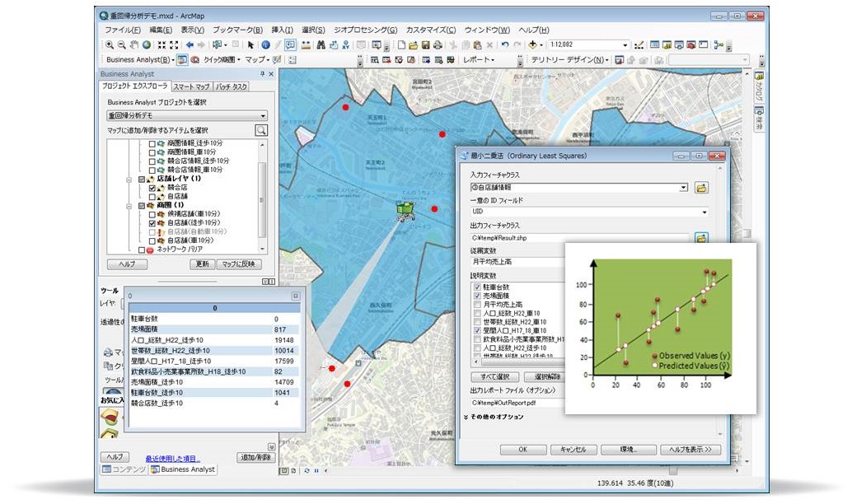Switch to the バッチ タスク tab
This screenshot has width=852, height=504.
[x=232, y=87]
